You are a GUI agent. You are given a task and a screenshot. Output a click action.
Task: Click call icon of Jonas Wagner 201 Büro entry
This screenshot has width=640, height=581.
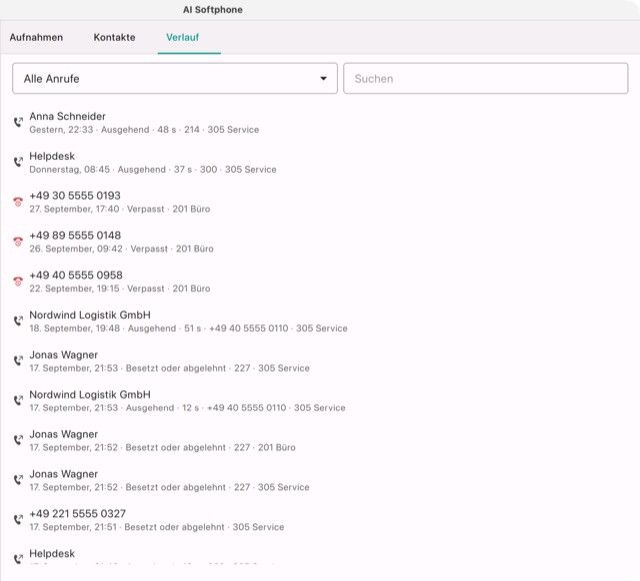[18, 440]
